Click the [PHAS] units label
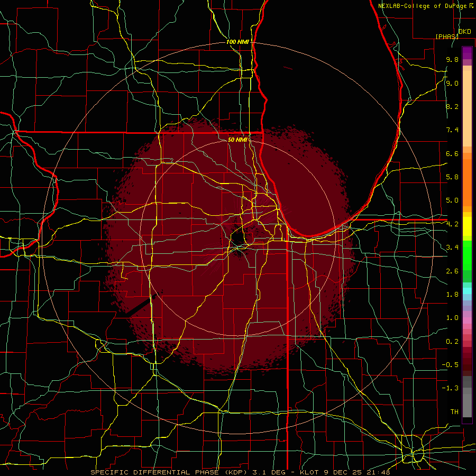This screenshot has width=476, height=476. (x=447, y=36)
